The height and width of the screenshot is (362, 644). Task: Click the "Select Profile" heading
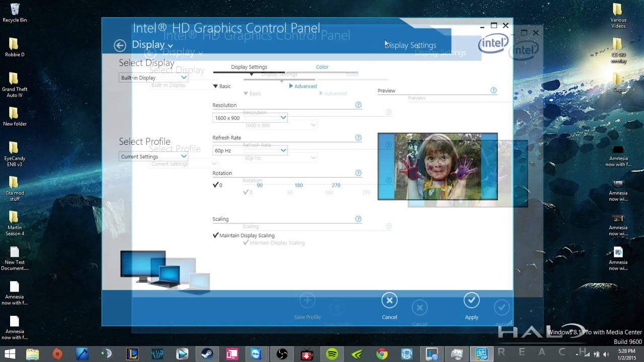tap(144, 142)
